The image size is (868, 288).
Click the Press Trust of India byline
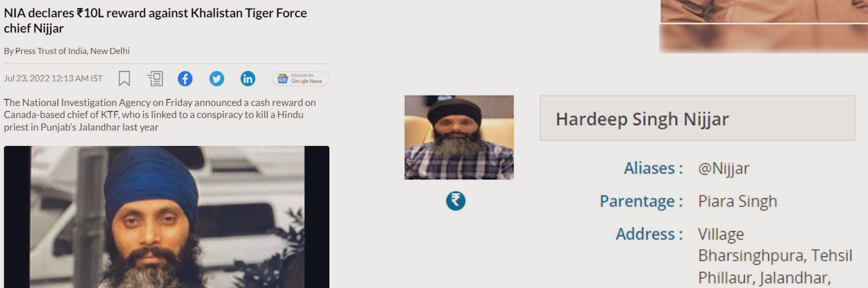tap(67, 51)
